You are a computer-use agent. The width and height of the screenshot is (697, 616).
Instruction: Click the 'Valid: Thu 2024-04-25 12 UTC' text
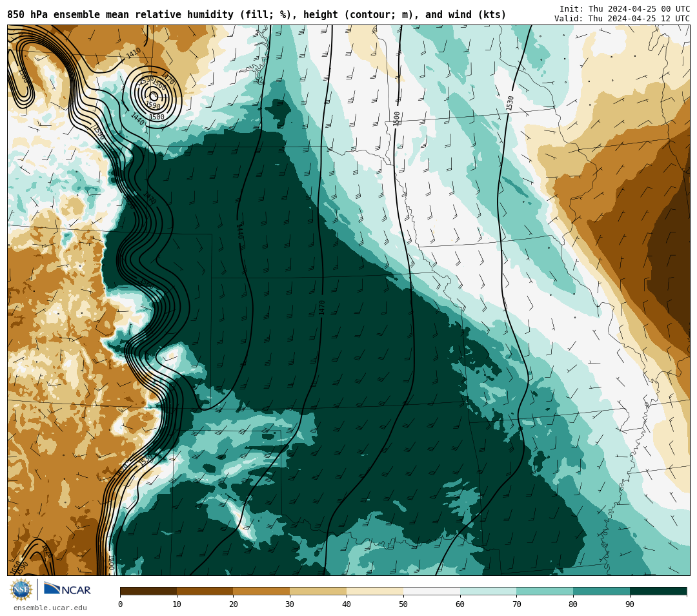622,19
